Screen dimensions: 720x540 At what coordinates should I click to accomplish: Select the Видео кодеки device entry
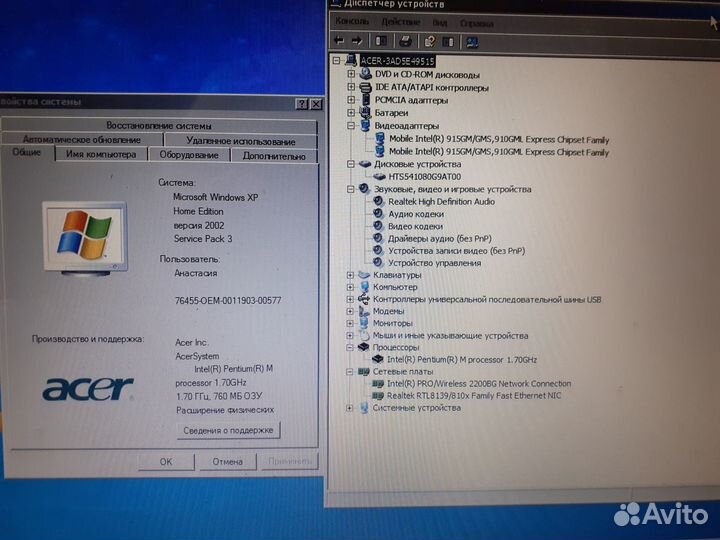coord(416,226)
